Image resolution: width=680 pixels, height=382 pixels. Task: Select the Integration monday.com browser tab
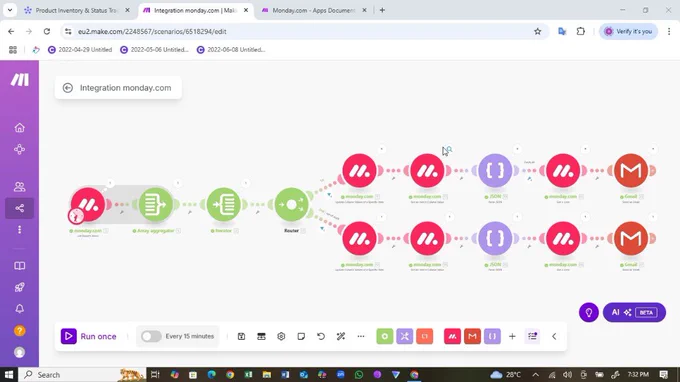pos(195,10)
